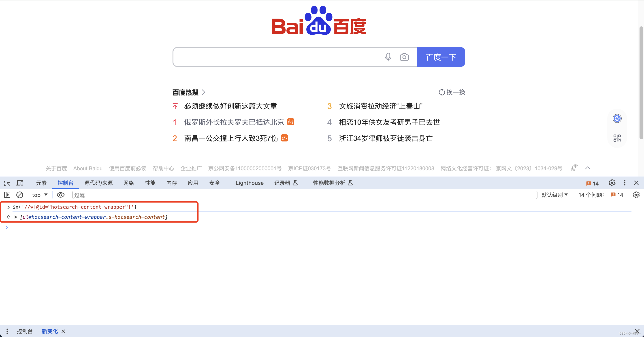Focus the console input prompt
Viewport: 644px width, 337px height.
322,227
